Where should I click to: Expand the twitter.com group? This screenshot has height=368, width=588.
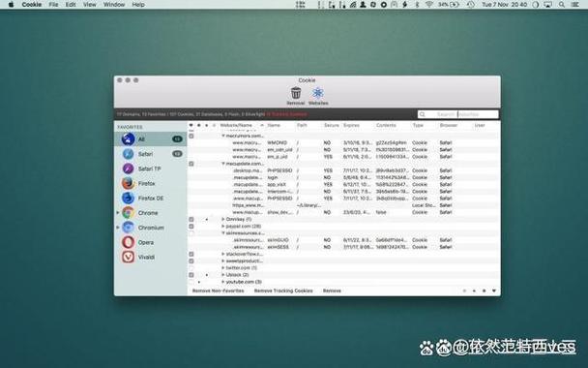223,268
